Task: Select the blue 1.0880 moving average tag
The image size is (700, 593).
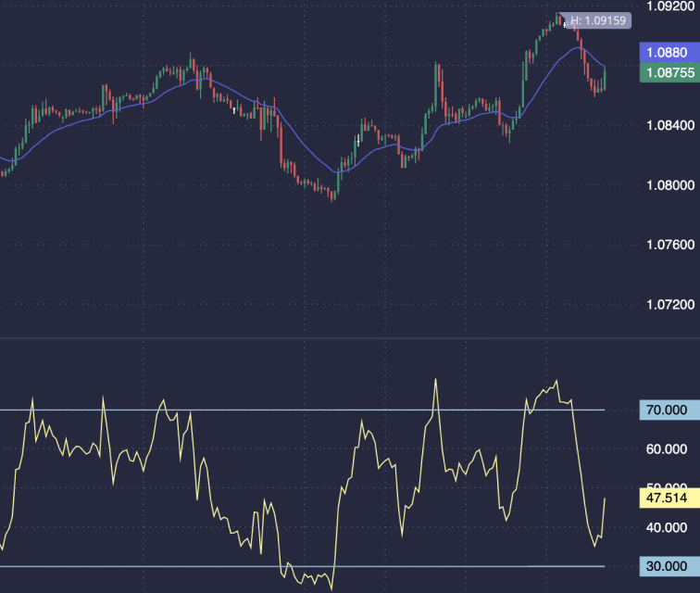Action: (669, 54)
